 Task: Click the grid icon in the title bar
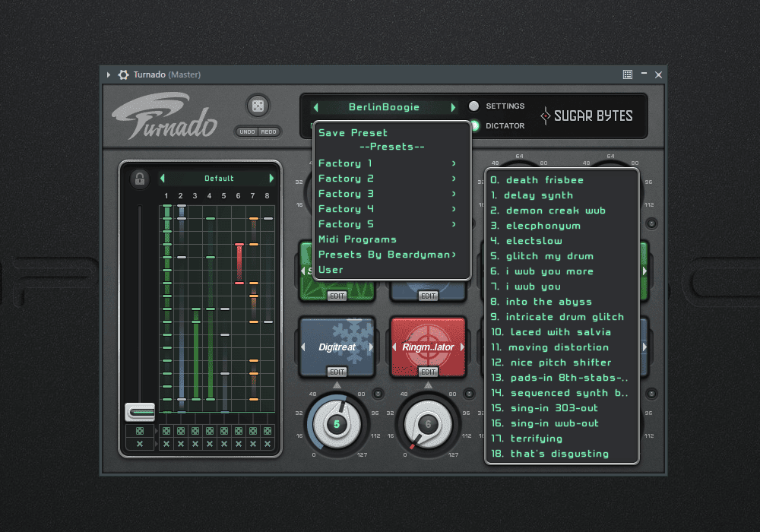tap(627, 74)
